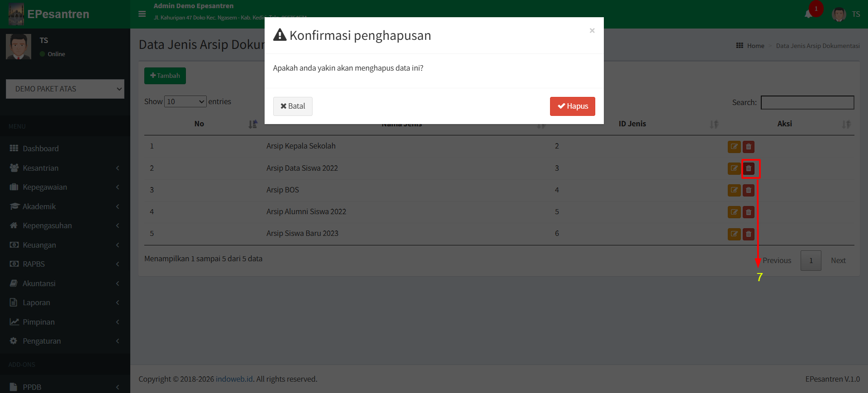
Task: Expand the Keuangan sidebar menu
Action: (x=39, y=245)
